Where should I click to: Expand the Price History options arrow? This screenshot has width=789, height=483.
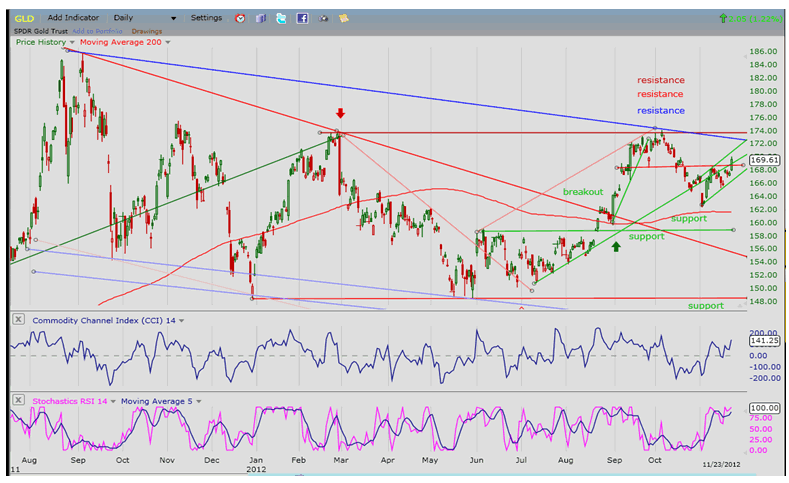(73, 42)
